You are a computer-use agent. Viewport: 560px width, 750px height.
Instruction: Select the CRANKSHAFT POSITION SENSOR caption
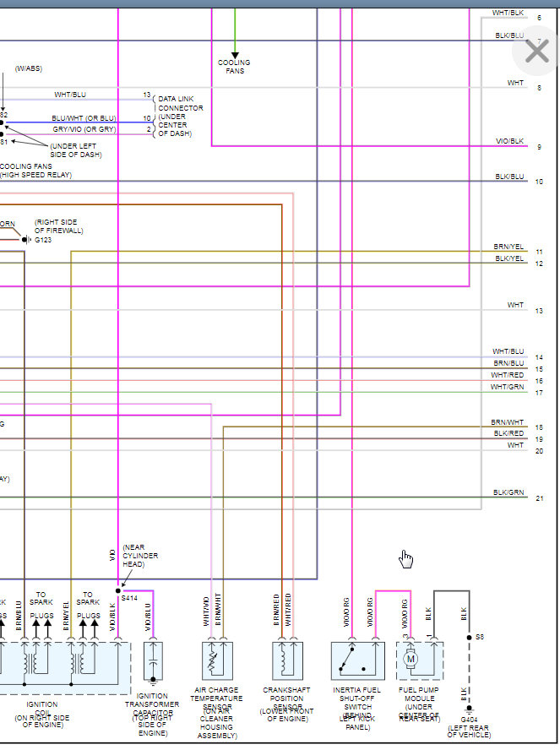point(286,704)
